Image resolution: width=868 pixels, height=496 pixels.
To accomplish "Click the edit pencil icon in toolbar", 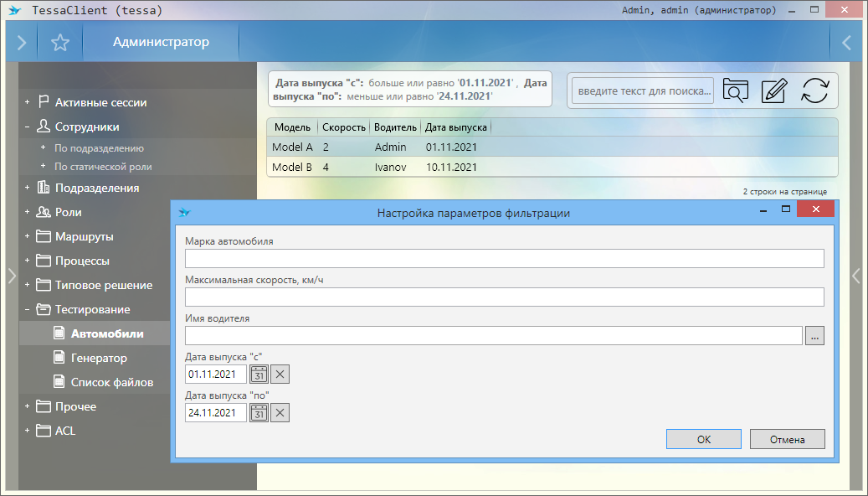I will click(774, 90).
